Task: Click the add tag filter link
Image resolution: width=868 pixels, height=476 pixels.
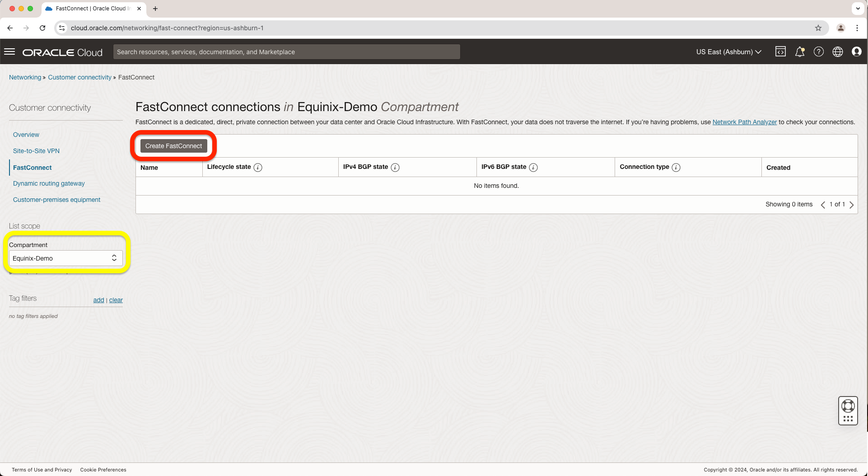Action: (98, 300)
